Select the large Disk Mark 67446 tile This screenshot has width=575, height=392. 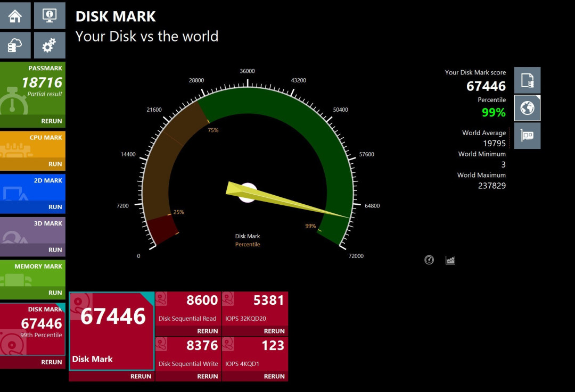pos(111,331)
